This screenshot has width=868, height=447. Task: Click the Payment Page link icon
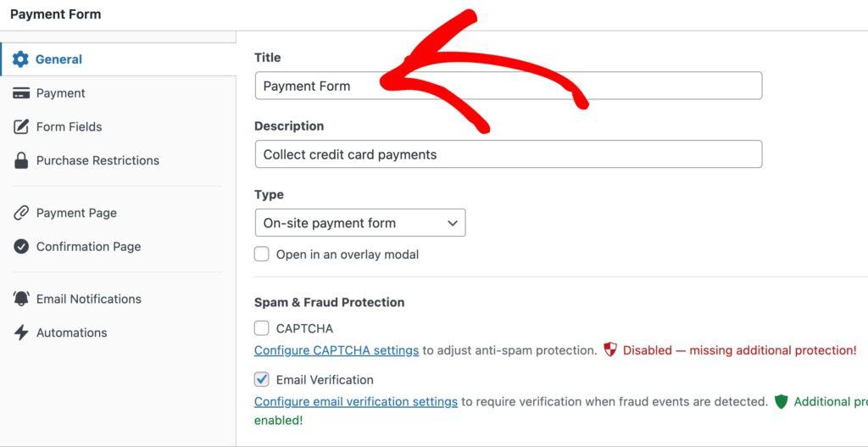[21, 213]
